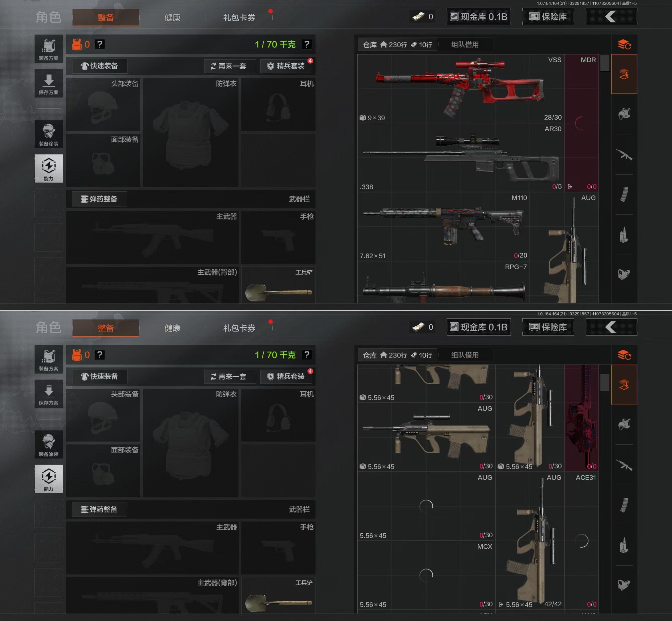Filter warehouse by rifle icon in the upper view
Screen dimensions: 672x621
pyautogui.click(x=624, y=154)
